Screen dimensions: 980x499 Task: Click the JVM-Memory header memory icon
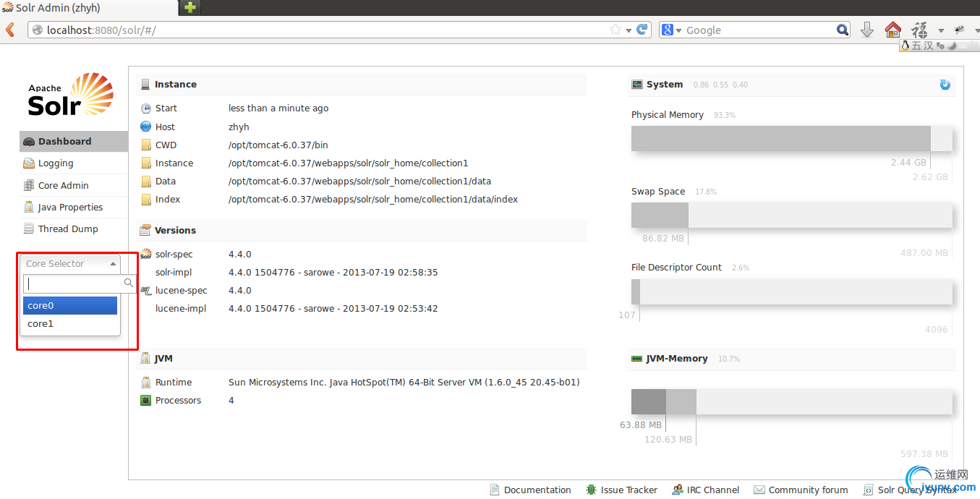click(x=637, y=358)
